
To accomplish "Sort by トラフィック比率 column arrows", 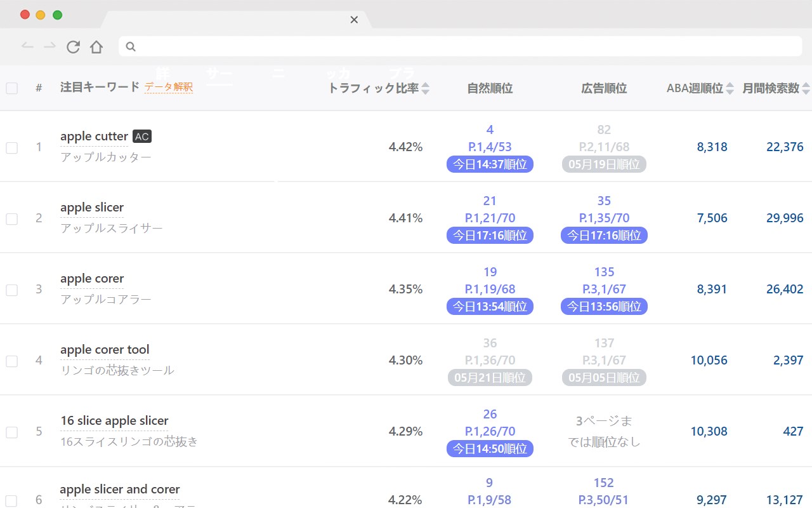I will (426, 88).
